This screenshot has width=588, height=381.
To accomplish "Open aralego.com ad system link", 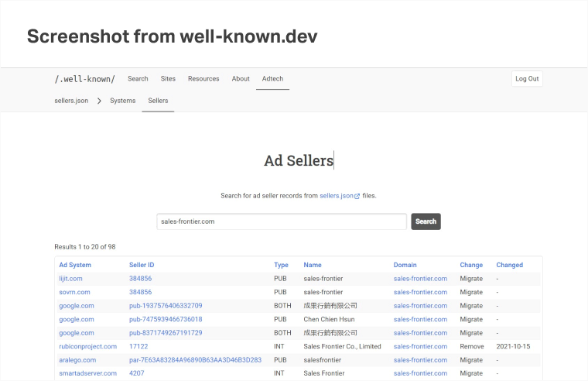I will (77, 359).
